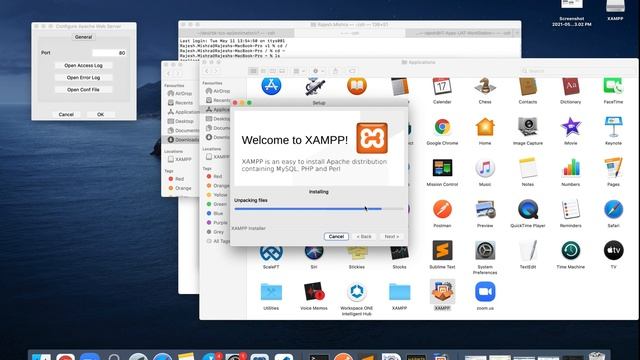Image resolution: width=640 pixels, height=360 pixels.
Task: Click the System Preferences icon
Action: pyautogui.click(x=485, y=251)
